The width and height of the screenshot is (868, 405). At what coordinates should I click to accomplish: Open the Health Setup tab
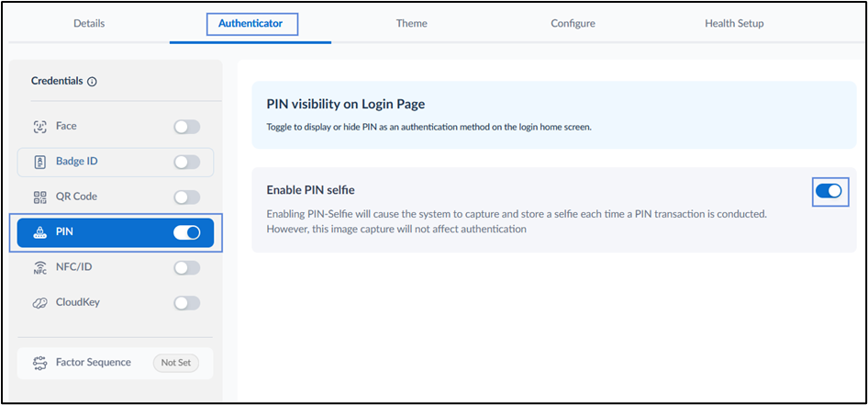pyautogui.click(x=734, y=23)
